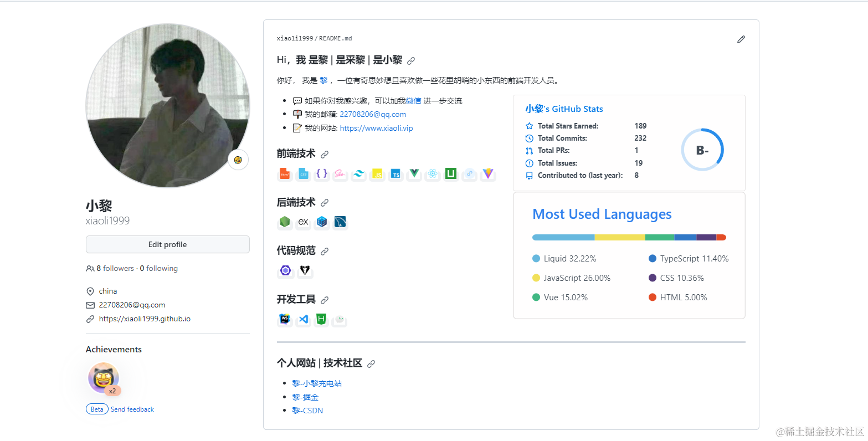868x441 pixels.
Task: Click the Total Stars Earned row
Action: coord(586,126)
